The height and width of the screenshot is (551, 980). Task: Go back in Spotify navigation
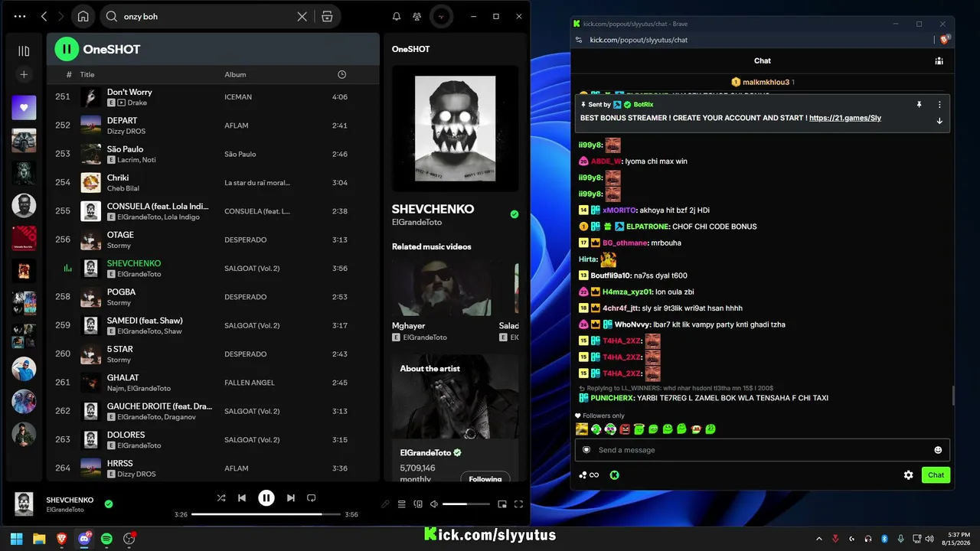pos(44,16)
